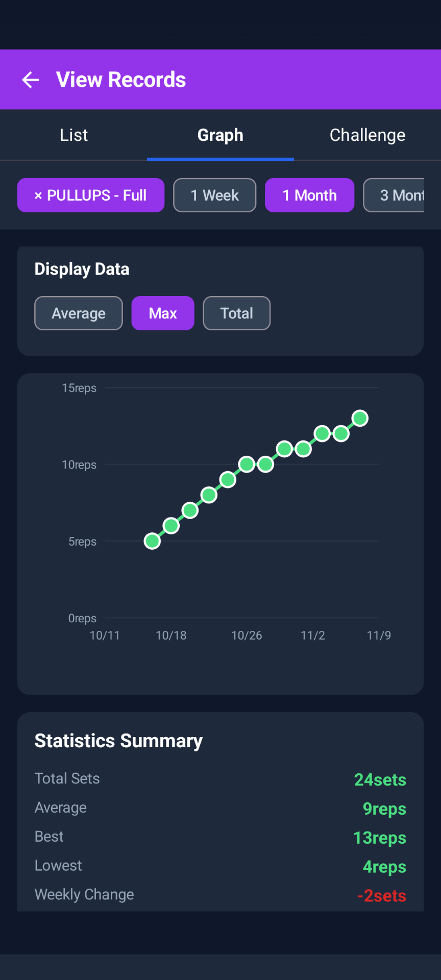Click the Lowest 4reps statistic value
This screenshot has width=441, height=980.
(384, 867)
